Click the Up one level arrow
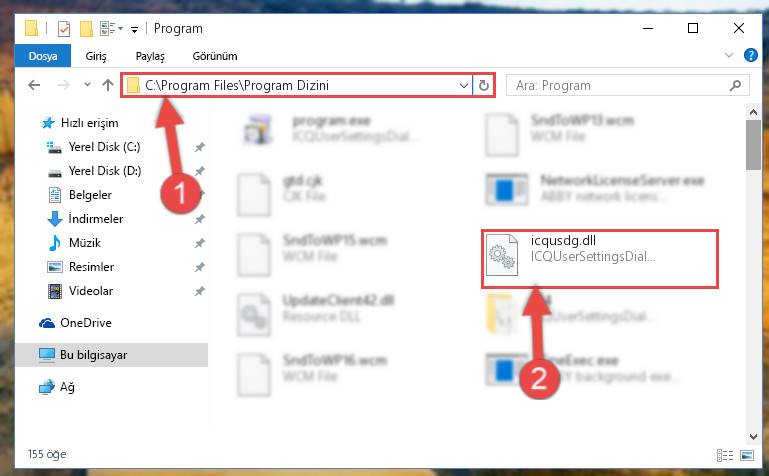This screenshot has width=769, height=476. click(x=108, y=85)
